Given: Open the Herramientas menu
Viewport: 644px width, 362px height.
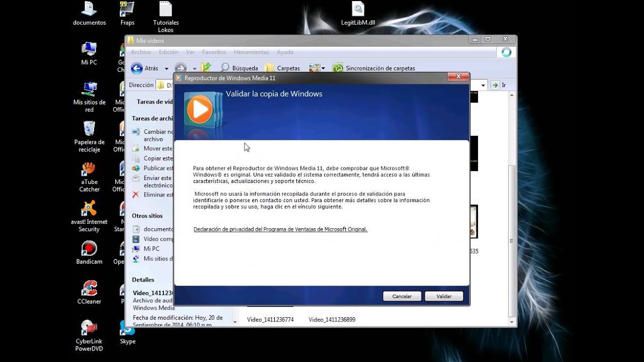Looking at the screenshot, I should 251,52.
